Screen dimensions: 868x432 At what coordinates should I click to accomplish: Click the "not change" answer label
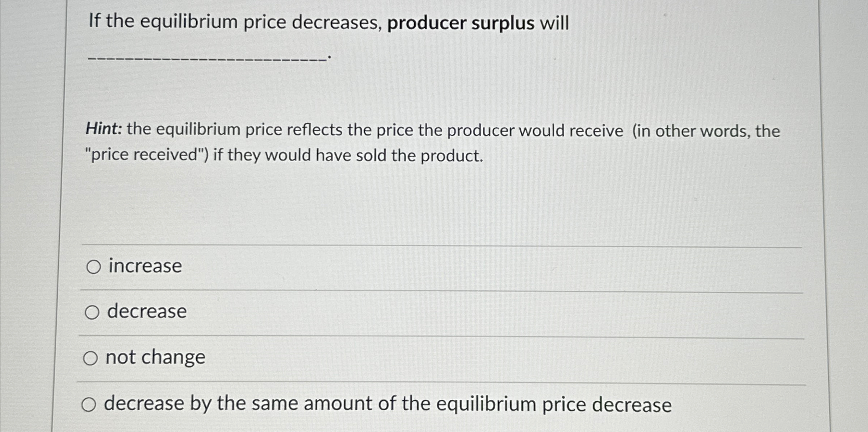pos(156,358)
